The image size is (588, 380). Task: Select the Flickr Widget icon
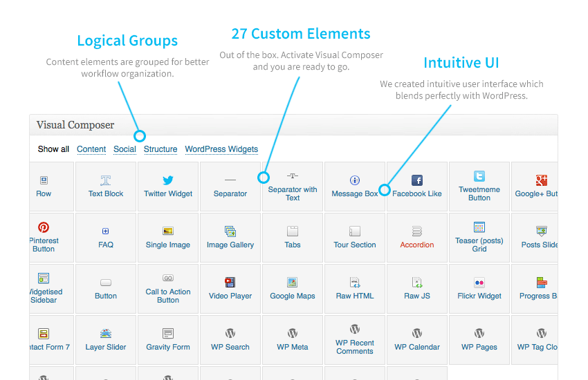(x=479, y=283)
